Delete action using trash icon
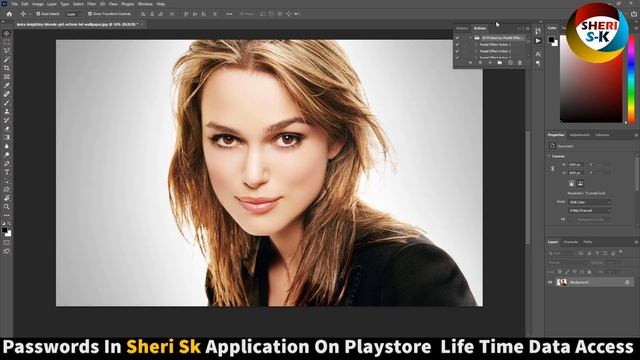 (520, 62)
